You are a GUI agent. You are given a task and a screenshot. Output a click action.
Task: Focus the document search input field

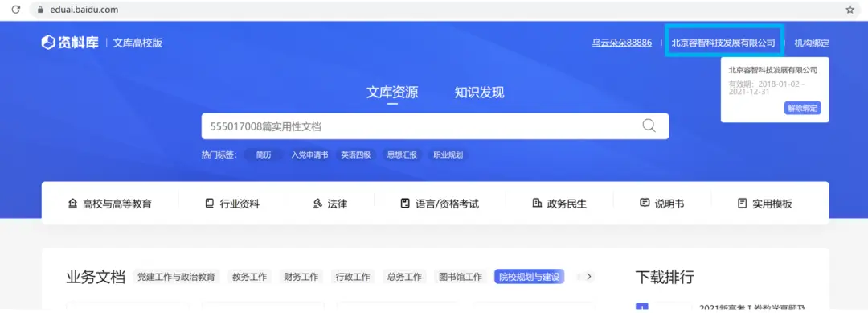[420, 126]
